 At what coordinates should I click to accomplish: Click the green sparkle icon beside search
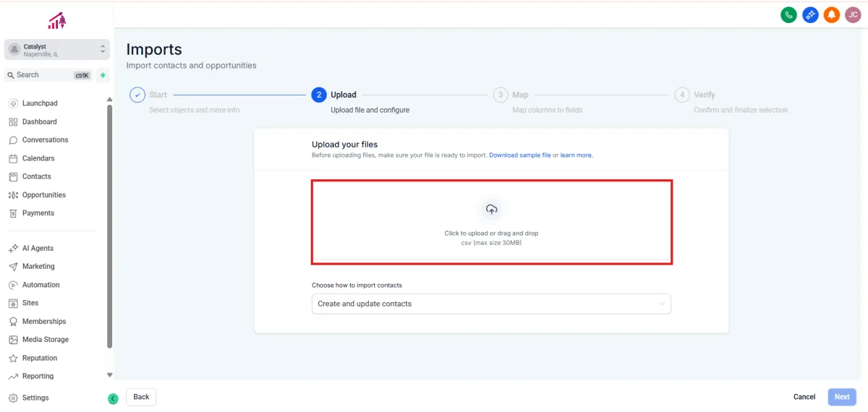point(103,75)
